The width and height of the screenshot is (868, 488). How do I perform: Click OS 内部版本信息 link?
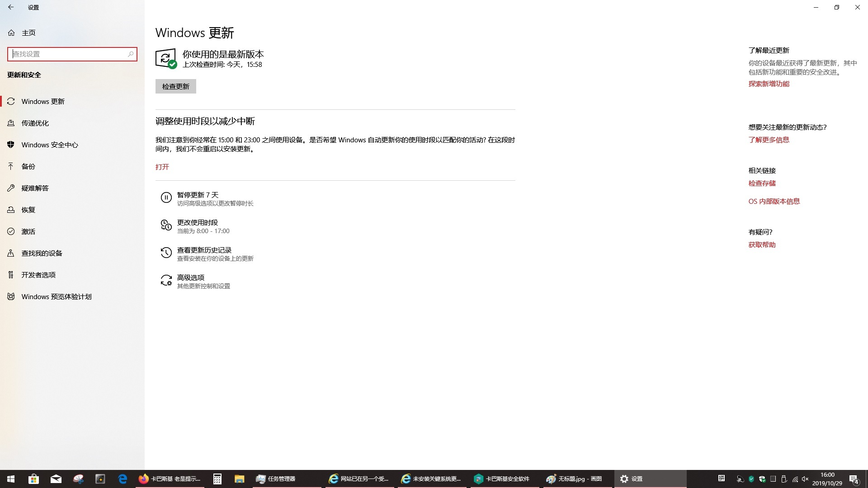(774, 202)
